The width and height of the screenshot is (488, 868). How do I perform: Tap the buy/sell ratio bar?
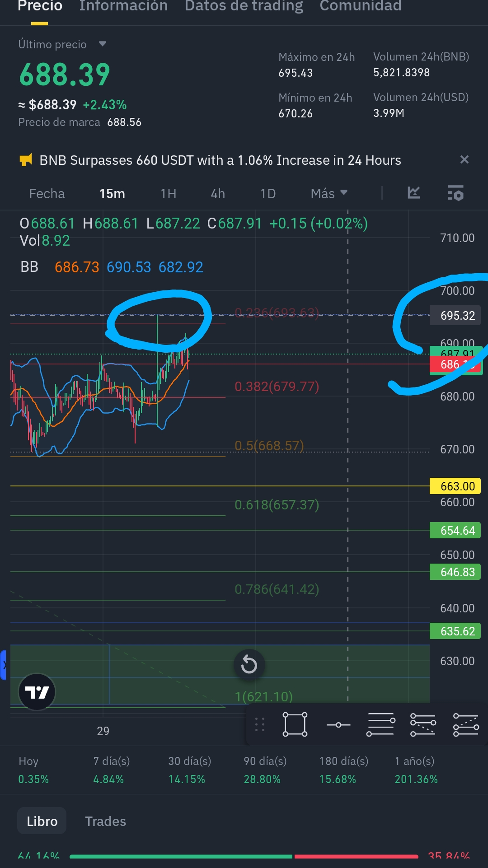244,856
